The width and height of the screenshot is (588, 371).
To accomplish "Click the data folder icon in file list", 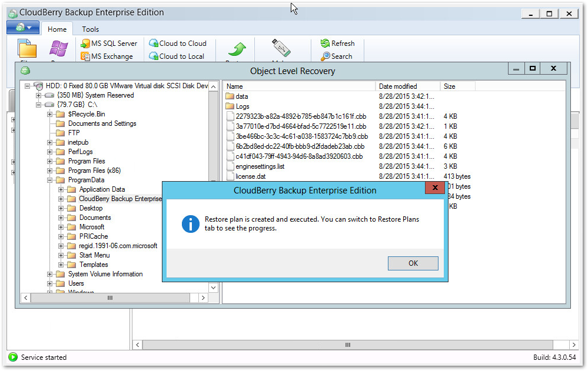I will point(230,96).
